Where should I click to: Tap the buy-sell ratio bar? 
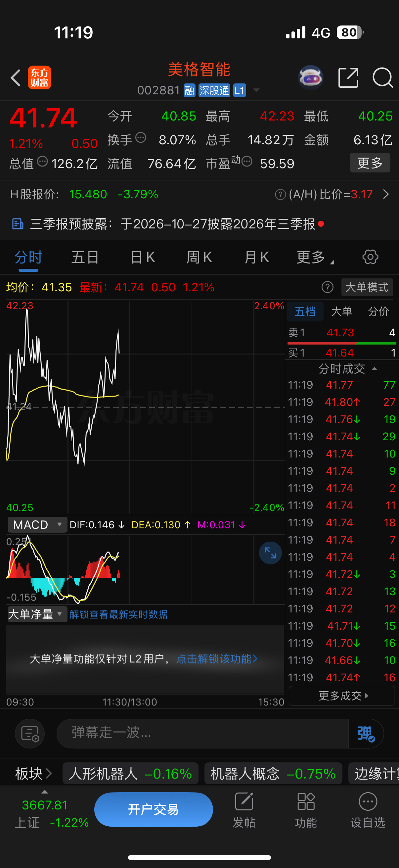click(342, 343)
